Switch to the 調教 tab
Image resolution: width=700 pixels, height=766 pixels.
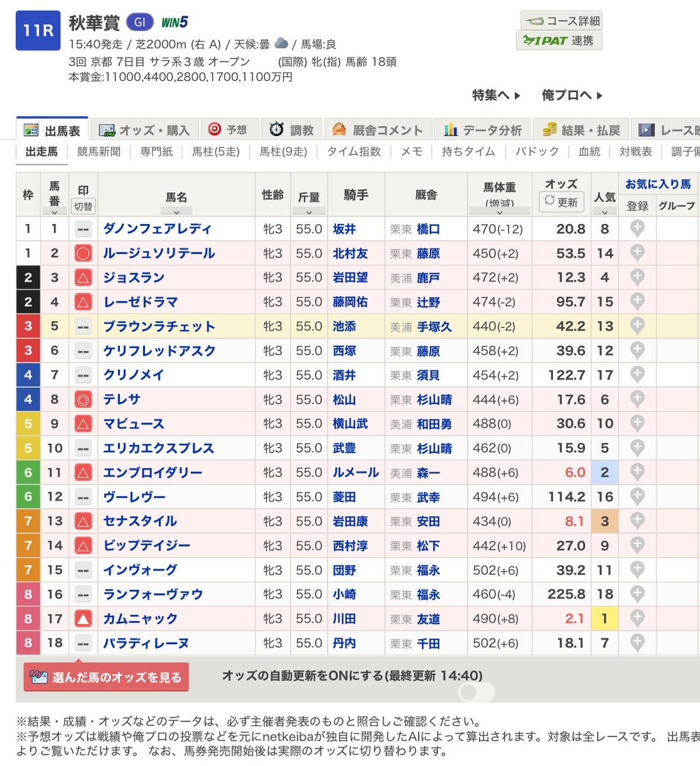[291, 130]
